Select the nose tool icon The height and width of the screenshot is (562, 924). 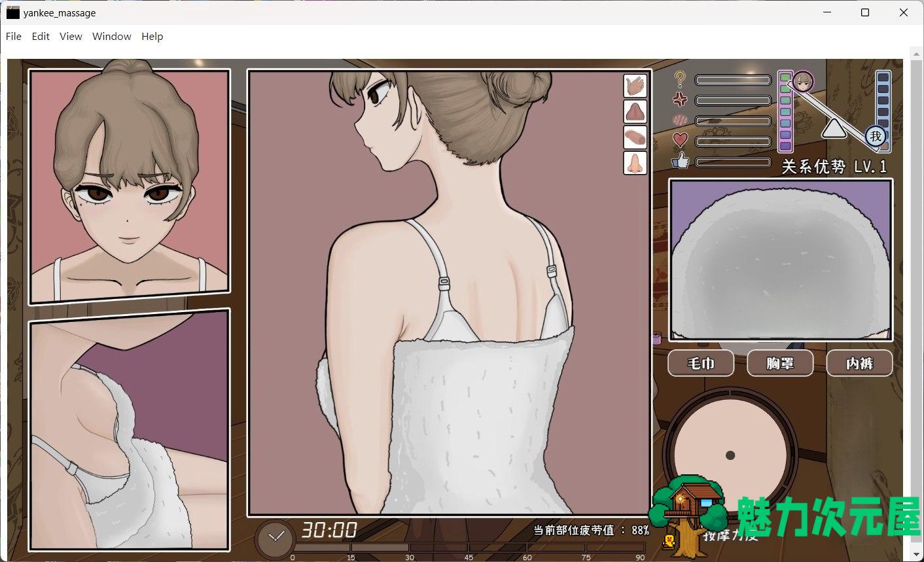(635, 162)
